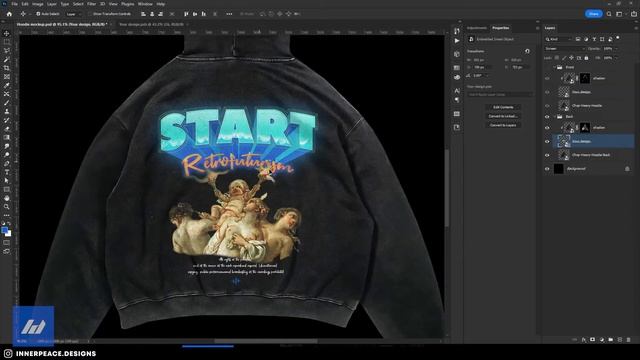Enable the Show Transform Controls checkbox
The width and height of the screenshot is (640, 360).
tap(90, 14)
